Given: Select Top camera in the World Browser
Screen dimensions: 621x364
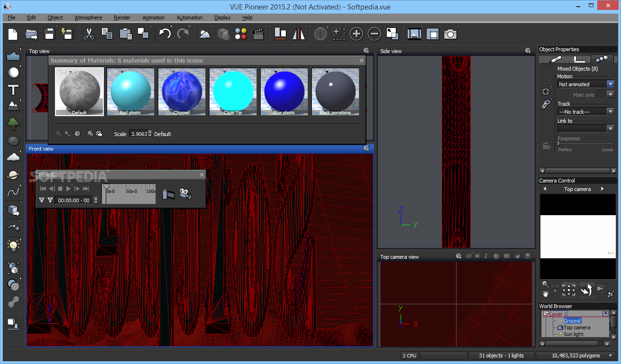Looking at the screenshot, I should click(577, 328).
